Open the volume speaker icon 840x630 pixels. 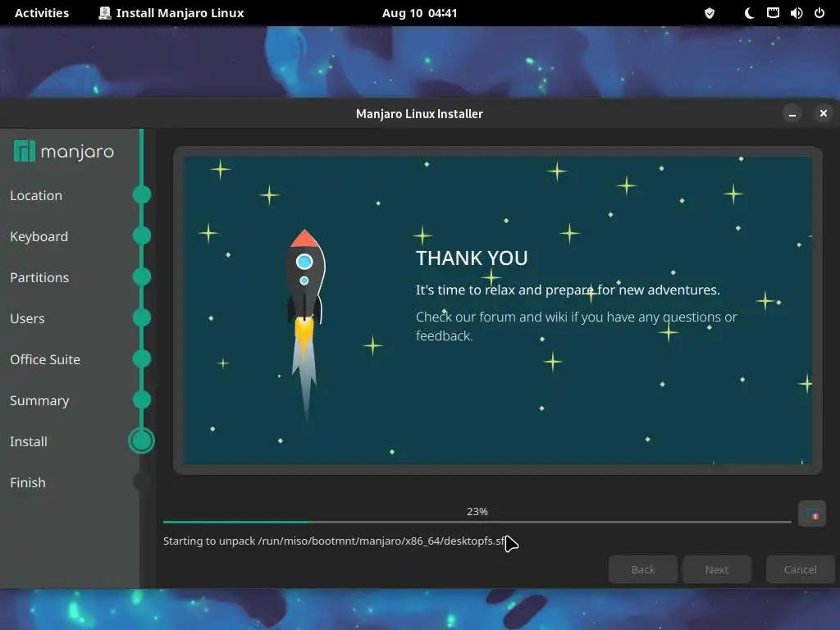click(796, 13)
